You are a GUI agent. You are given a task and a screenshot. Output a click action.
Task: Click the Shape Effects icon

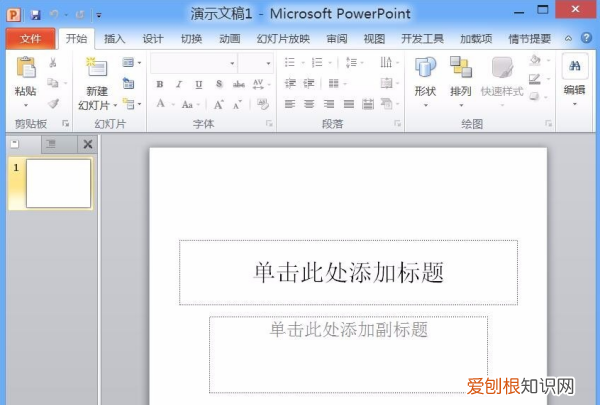(x=535, y=96)
